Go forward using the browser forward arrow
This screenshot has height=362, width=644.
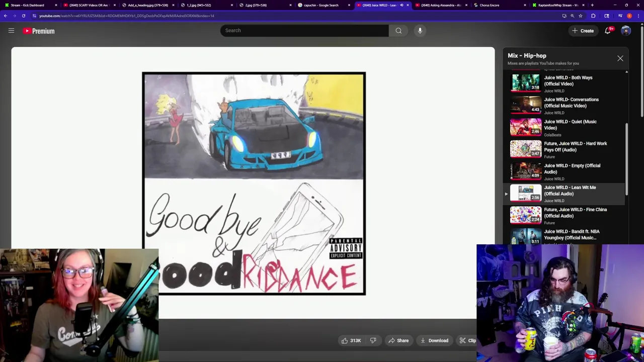pyautogui.click(x=15, y=16)
